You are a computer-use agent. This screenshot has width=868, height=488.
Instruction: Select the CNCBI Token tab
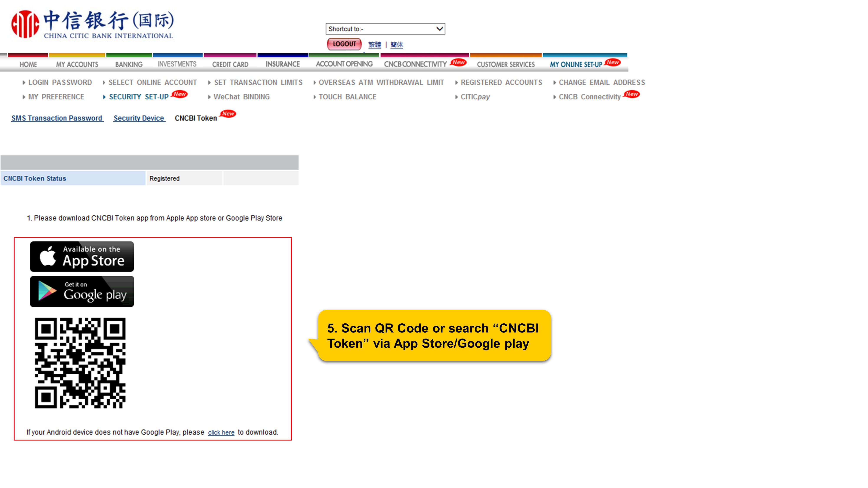click(196, 118)
